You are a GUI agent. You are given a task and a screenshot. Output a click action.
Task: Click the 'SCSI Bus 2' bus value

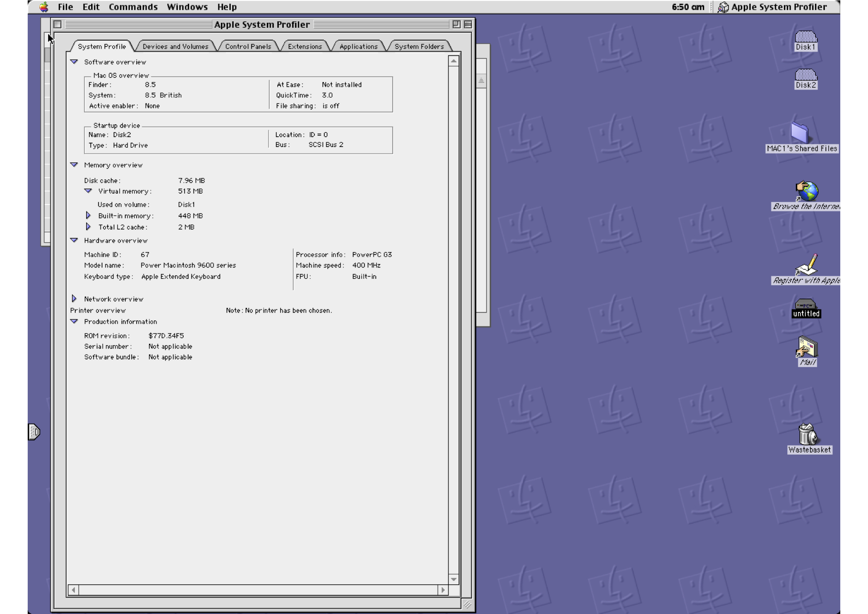pyautogui.click(x=326, y=145)
